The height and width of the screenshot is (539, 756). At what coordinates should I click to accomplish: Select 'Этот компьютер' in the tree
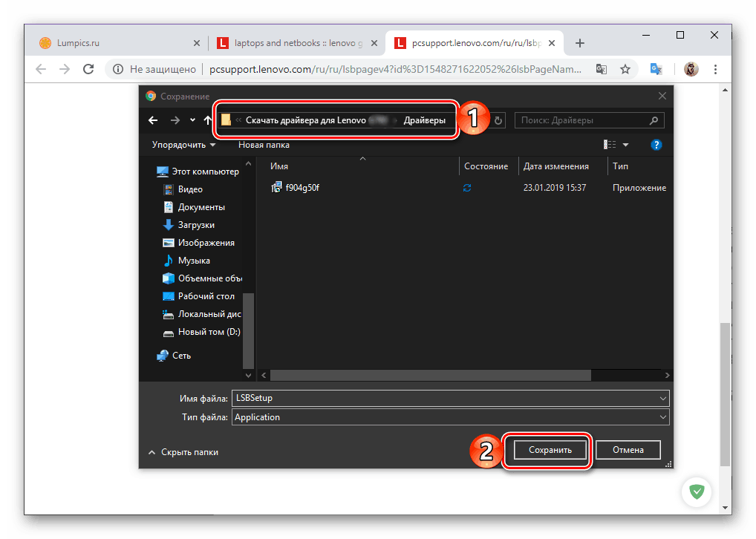point(198,171)
